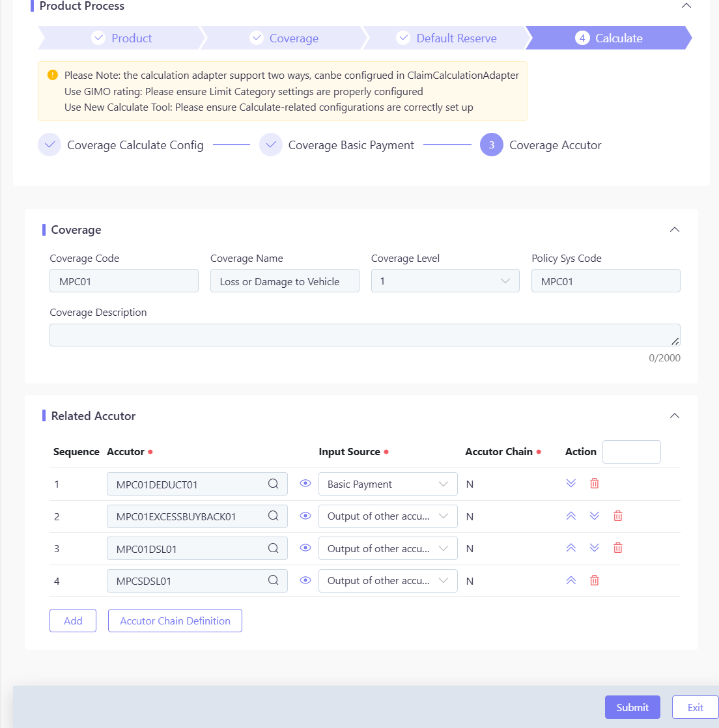Open the Coverage Level dropdown
The image size is (719, 728).
click(x=445, y=281)
